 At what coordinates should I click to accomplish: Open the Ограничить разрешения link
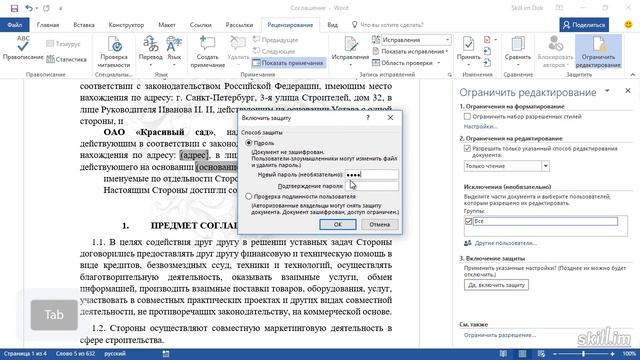point(500,335)
